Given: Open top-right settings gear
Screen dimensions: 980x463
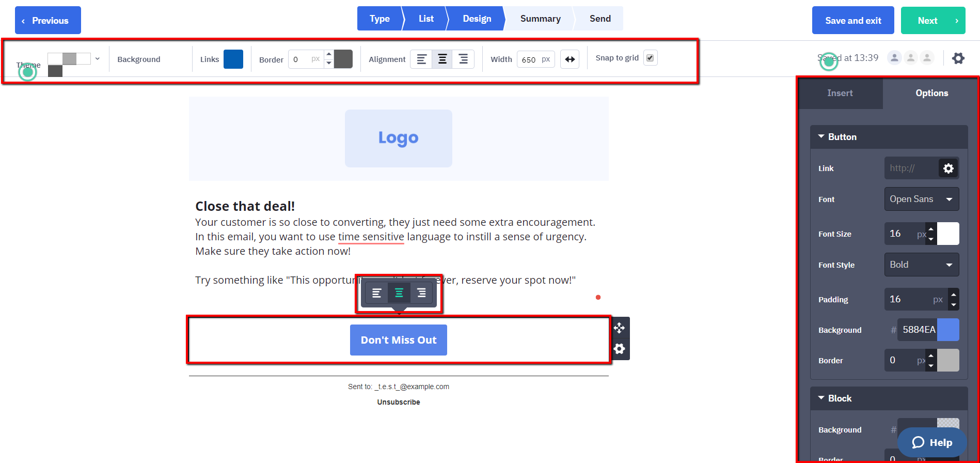Looking at the screenshot, I should 958,58.
